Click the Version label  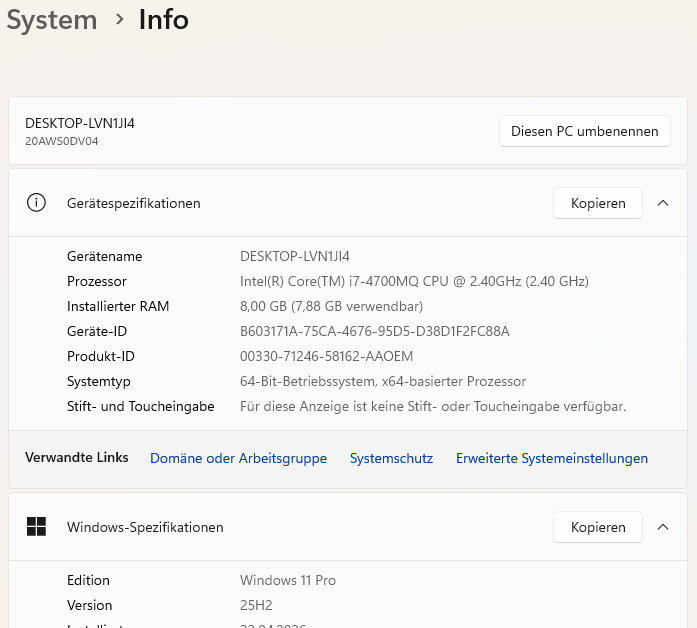(90, 605)
